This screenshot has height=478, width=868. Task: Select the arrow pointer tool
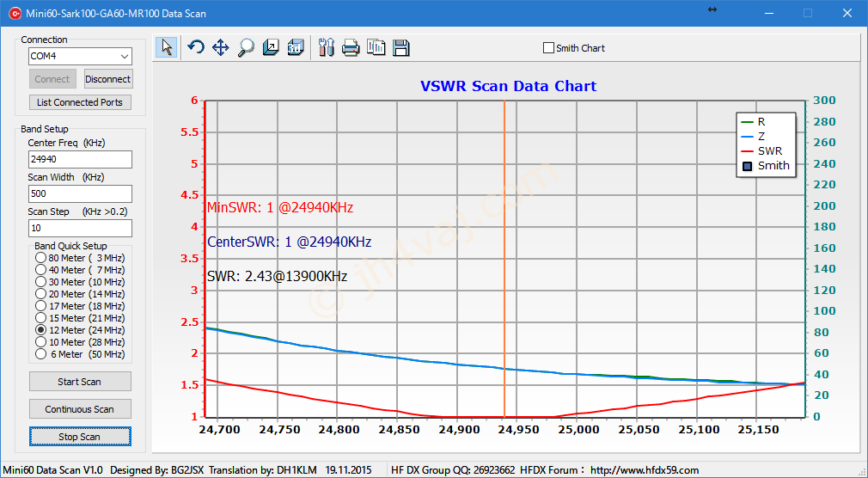pos(166,47)
